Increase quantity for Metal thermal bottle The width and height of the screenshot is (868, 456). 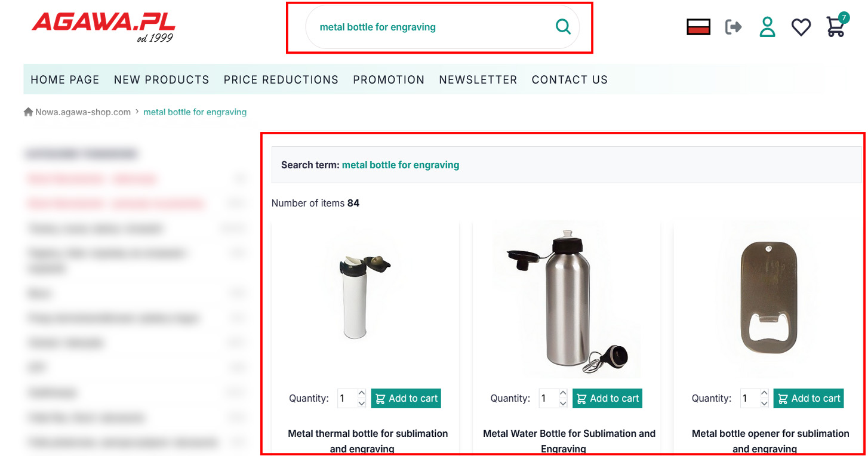tap(361, 393)
